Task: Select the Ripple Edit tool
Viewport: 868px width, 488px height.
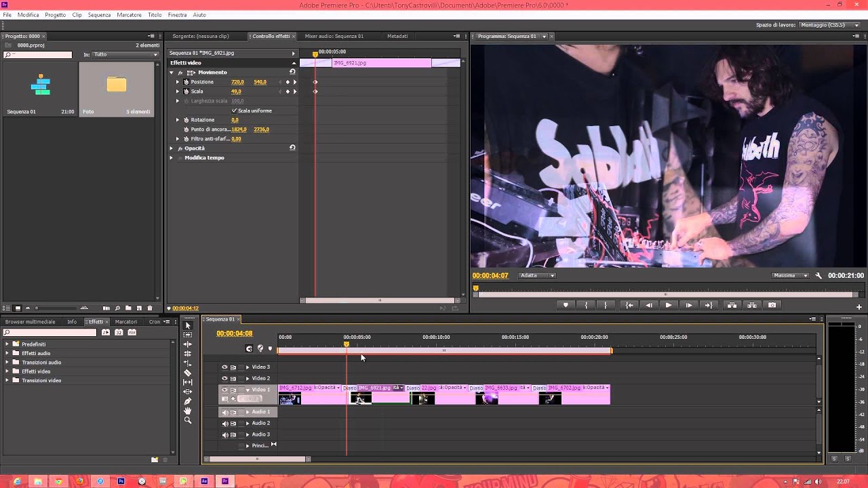Action: (x=188, y=344)
